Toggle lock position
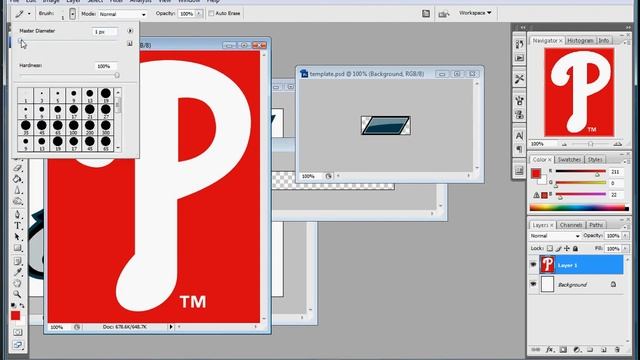The image size is (640, 360). point(567,248)
